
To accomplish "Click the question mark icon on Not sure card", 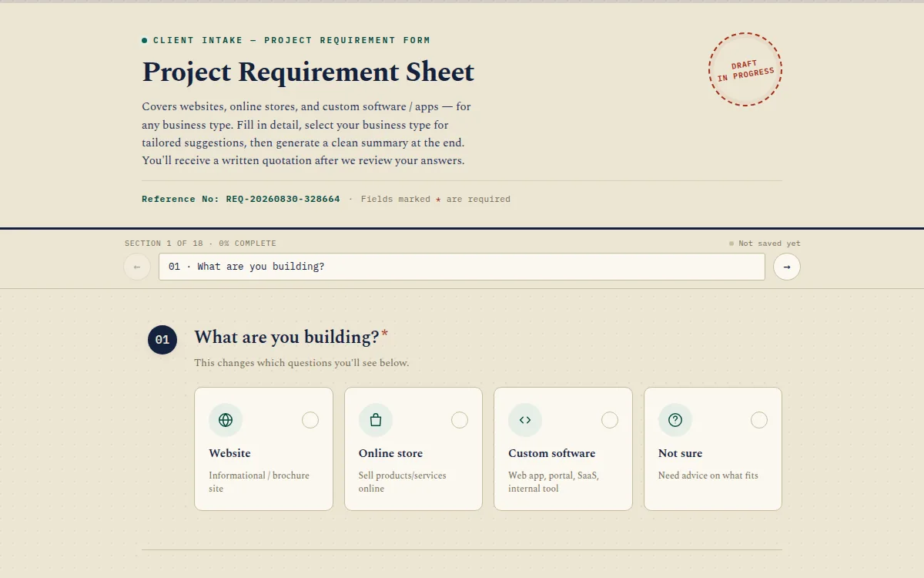I will tap(675, 420).
